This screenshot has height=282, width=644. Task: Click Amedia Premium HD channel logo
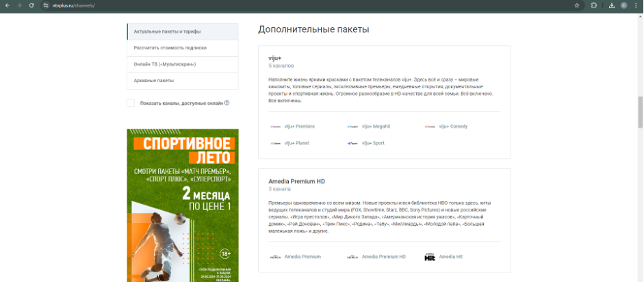(x=352, y=257)
